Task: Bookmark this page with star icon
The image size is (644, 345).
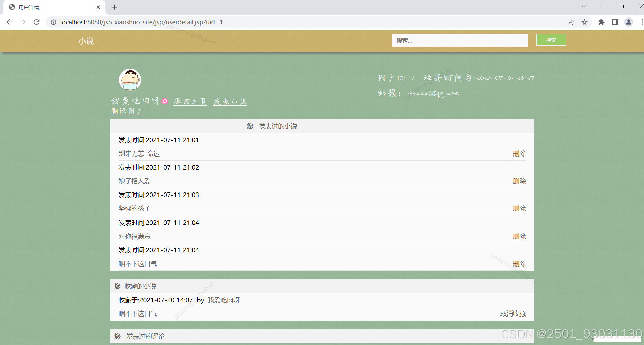Action: pyautogui.click(x=584, y=22)
